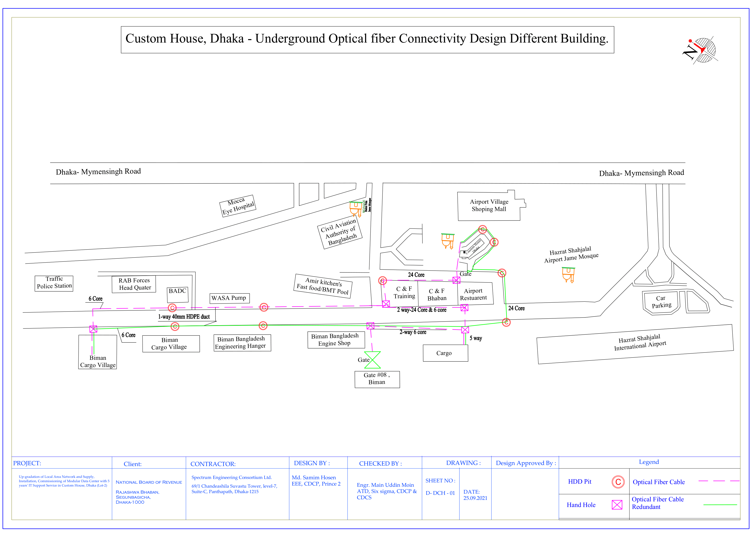This screenshot has width=756, height=535.
Task: Click HDD pit on Custom House side facing Jame Mosque
Action: [x=494, y=242]
